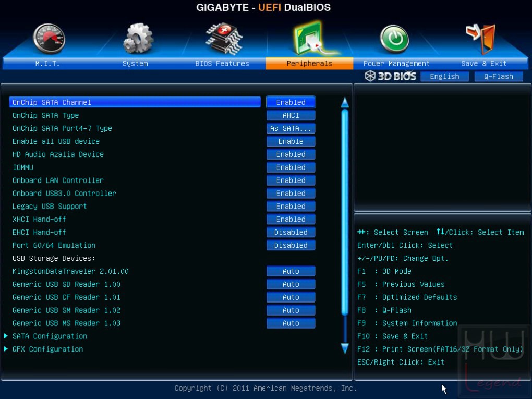Toggle Onboard USB3.0 Controller value

point(291,193)
